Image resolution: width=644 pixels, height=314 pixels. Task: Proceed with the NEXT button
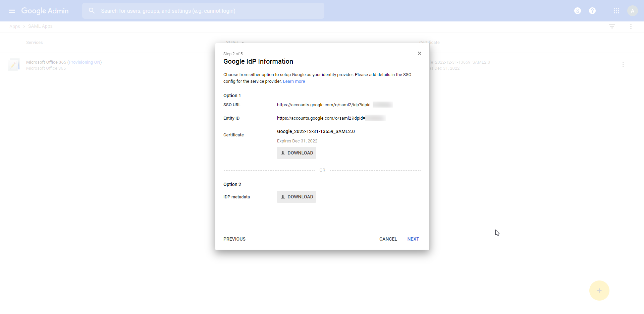[x=413, y=239]
